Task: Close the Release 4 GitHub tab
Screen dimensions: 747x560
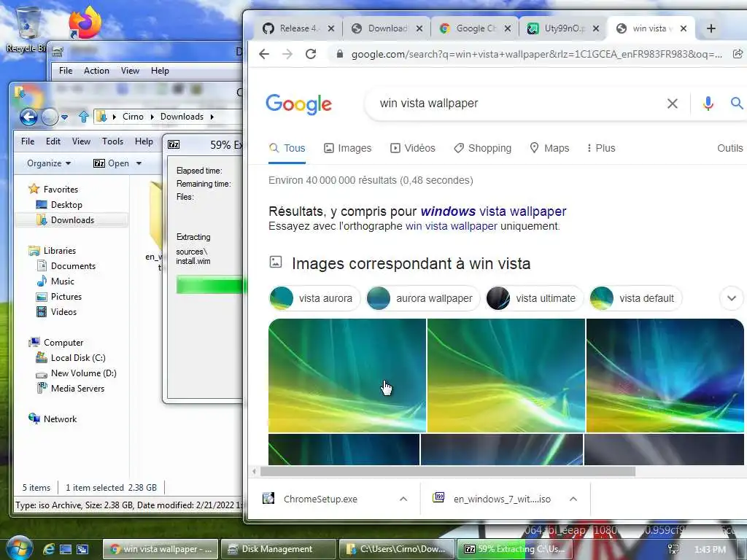Action: pyautogui.click(x=331, y=28)
